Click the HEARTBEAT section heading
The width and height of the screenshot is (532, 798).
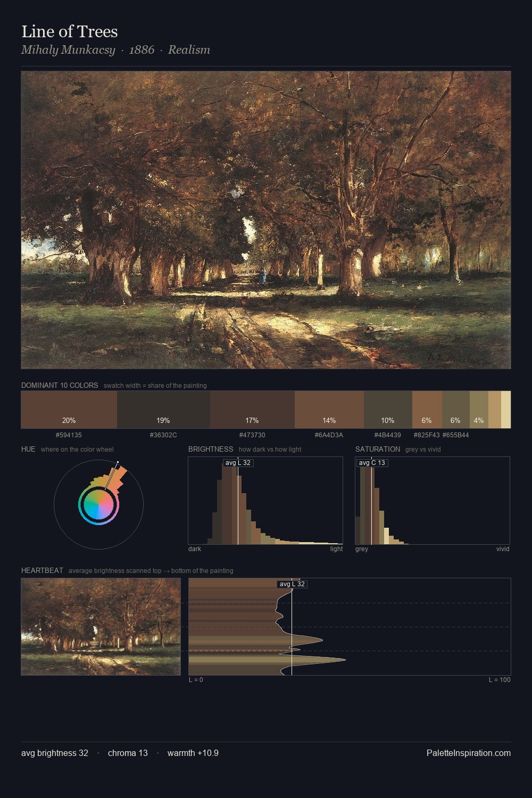click(x=42, y=570)
